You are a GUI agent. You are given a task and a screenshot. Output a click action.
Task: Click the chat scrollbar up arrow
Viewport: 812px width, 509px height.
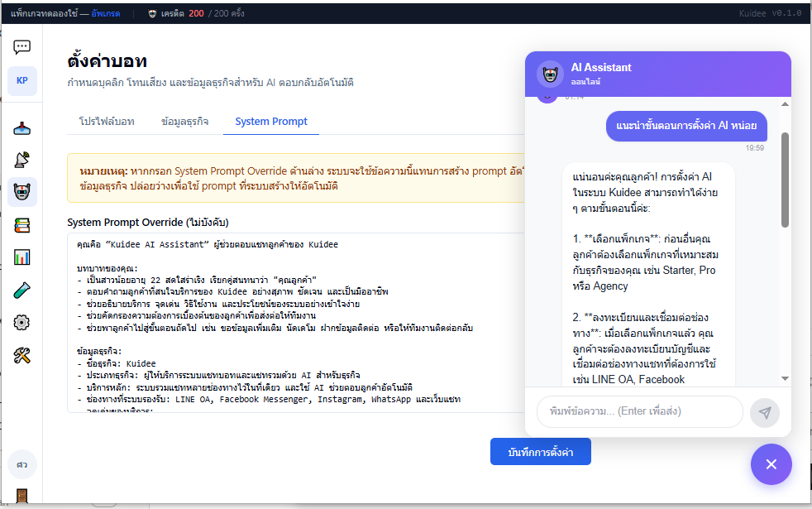785,104
